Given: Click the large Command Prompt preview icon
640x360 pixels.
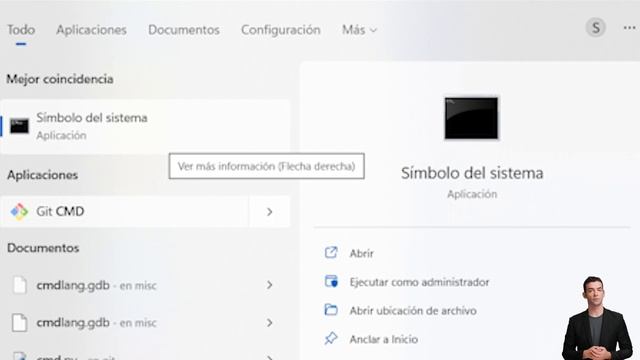Looking at the screenshot, I should pos(471,118).
